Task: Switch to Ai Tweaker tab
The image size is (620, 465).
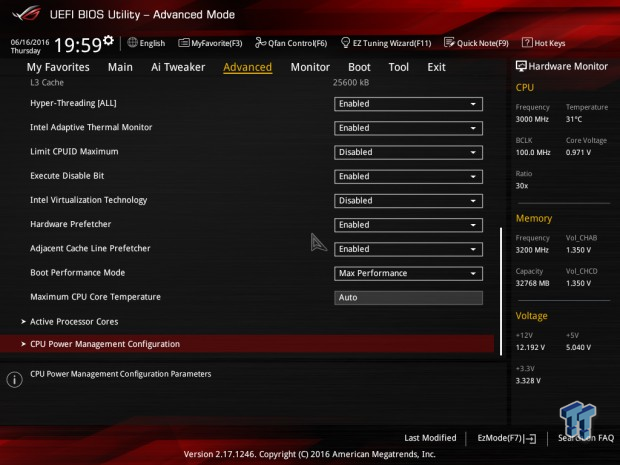Action: pos(178,67)
